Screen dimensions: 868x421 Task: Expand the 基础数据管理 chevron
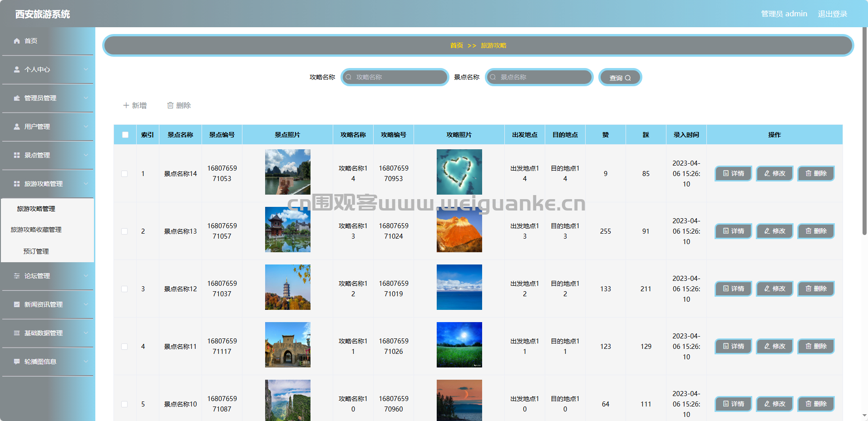[86, 333]
